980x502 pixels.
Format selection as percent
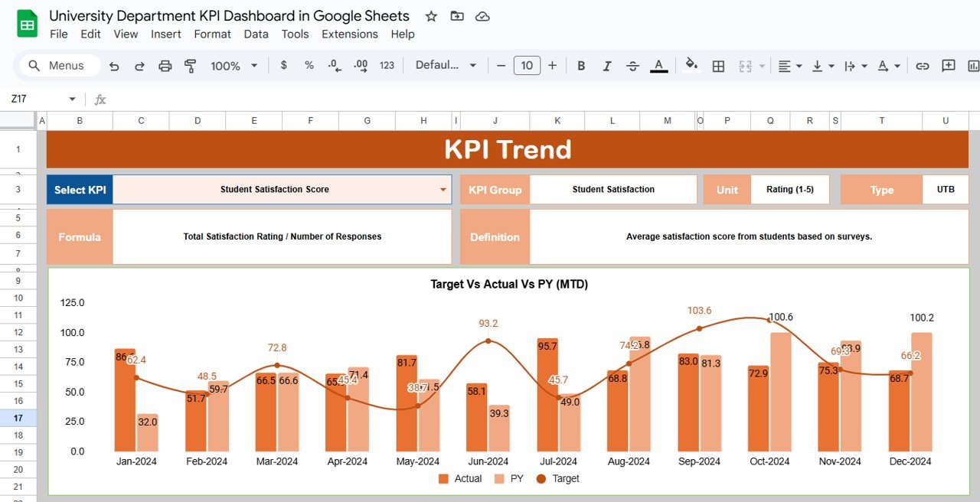309,66
